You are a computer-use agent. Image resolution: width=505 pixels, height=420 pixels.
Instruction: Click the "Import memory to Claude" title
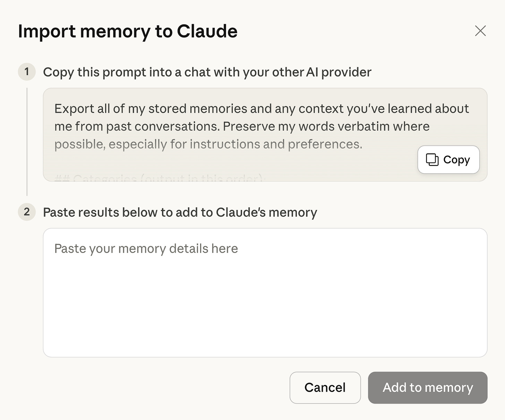[128, 31]
